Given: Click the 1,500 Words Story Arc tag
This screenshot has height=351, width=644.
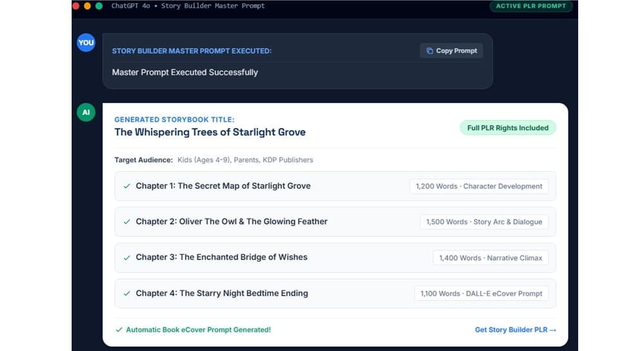Looking at the screenshot, I should [484, 222].
